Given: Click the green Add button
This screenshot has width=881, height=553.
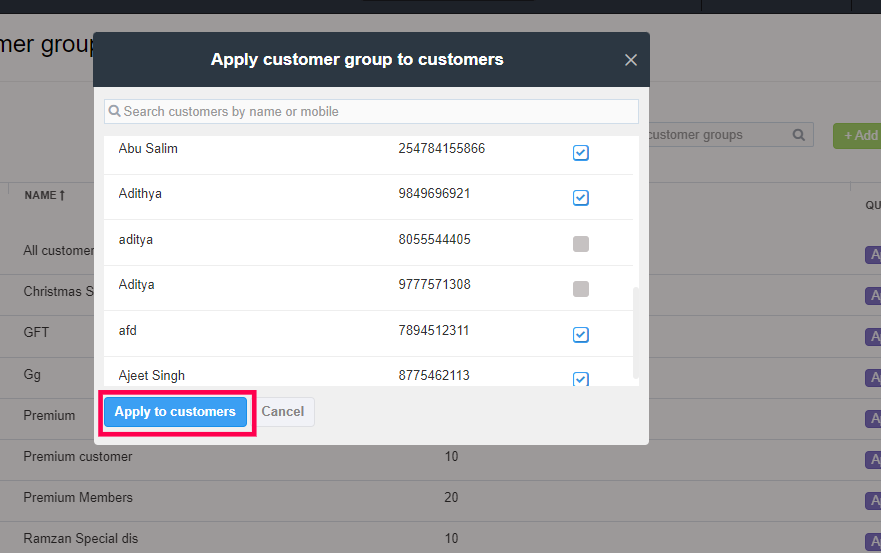Looking at the screenshot, I should coord(860,135).
